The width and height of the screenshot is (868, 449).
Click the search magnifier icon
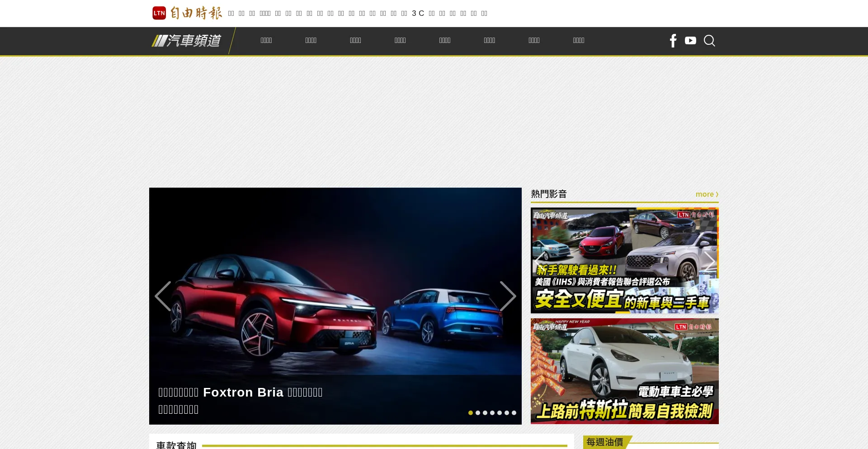(709, 41)
